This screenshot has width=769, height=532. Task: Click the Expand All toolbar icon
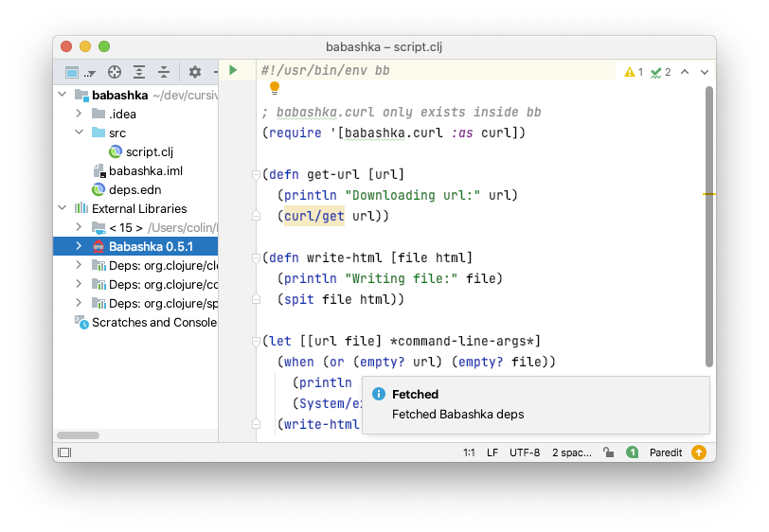[139, 73]
